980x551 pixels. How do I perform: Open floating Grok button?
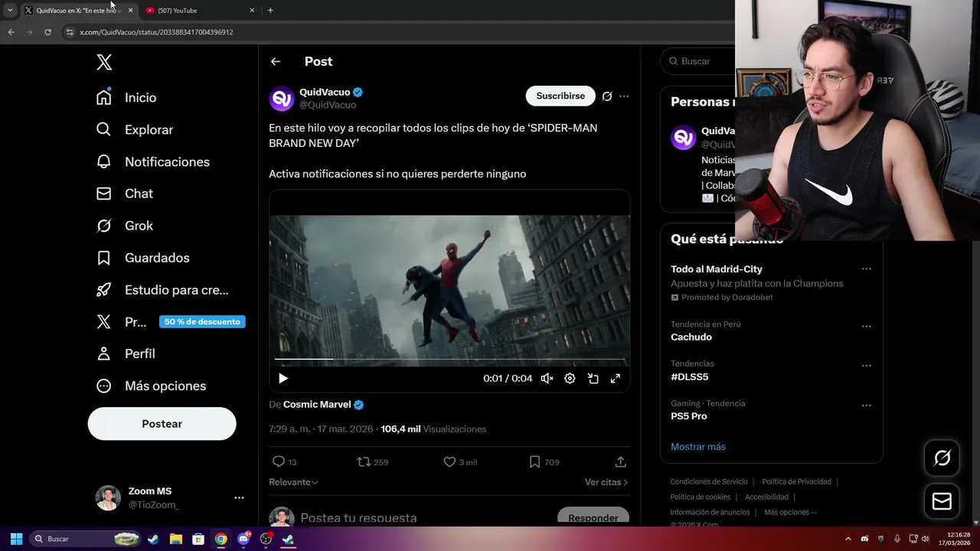coord(942,458)
